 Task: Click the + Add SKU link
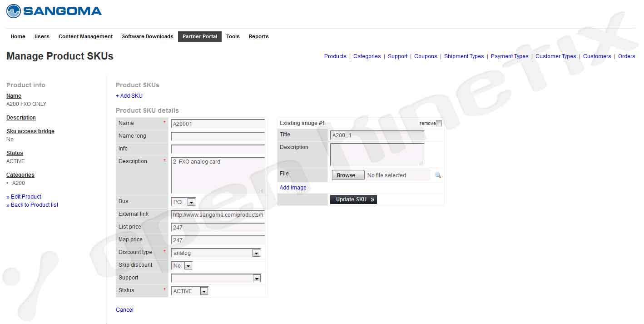(129, 96)
